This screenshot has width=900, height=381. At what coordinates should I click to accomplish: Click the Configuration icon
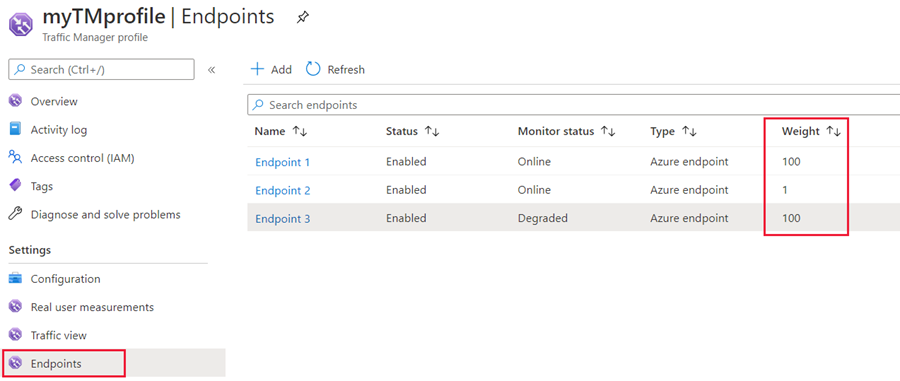pos(15,279)
